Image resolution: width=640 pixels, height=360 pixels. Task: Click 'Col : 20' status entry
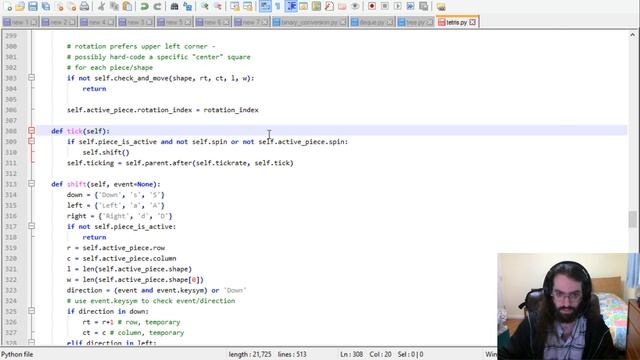pos(380,354)
